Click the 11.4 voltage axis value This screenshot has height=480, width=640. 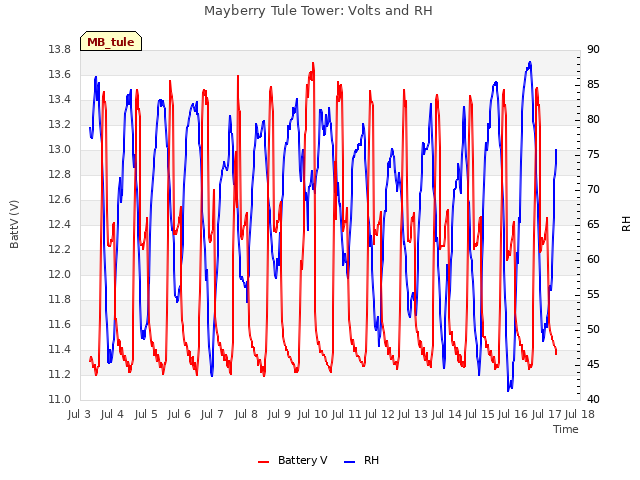tap(60, 349)
